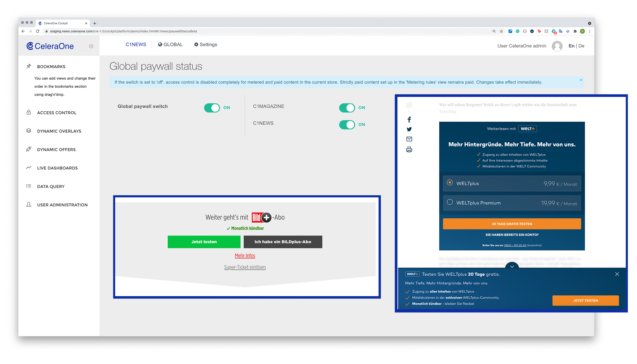Open the CeleraOne admin user avatar menu
Viewport: 637px width, 364px height.
pos(557,46)
